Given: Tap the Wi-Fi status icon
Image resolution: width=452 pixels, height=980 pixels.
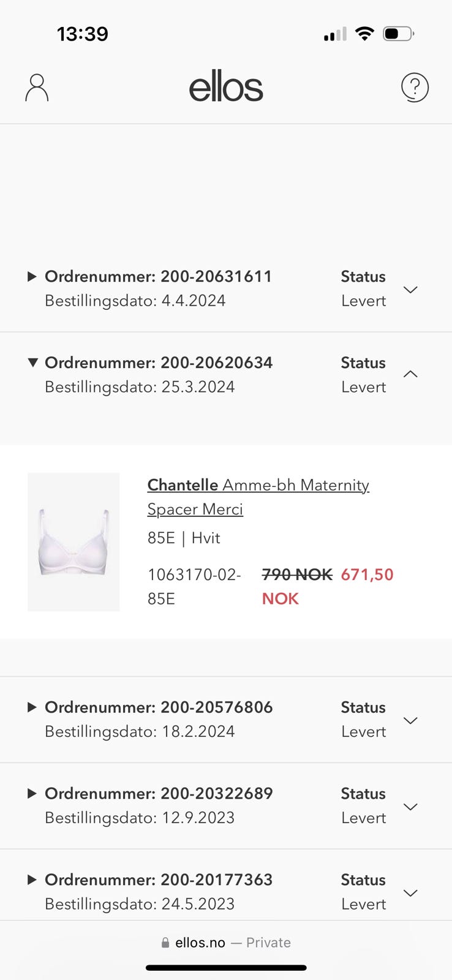Looking at the screenshot, I should pos(364,34).
